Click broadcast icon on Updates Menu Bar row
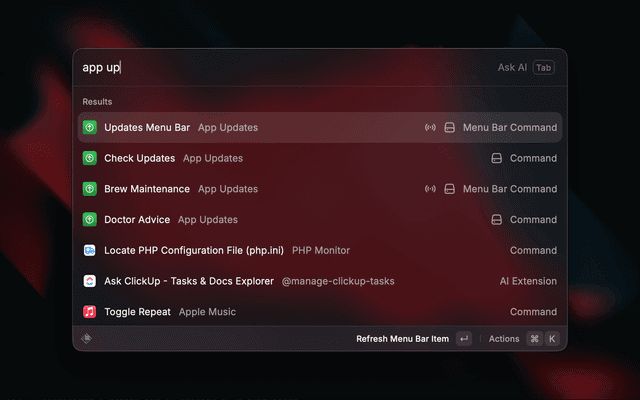The image size is (640, 400). click(x=430, y=127)
